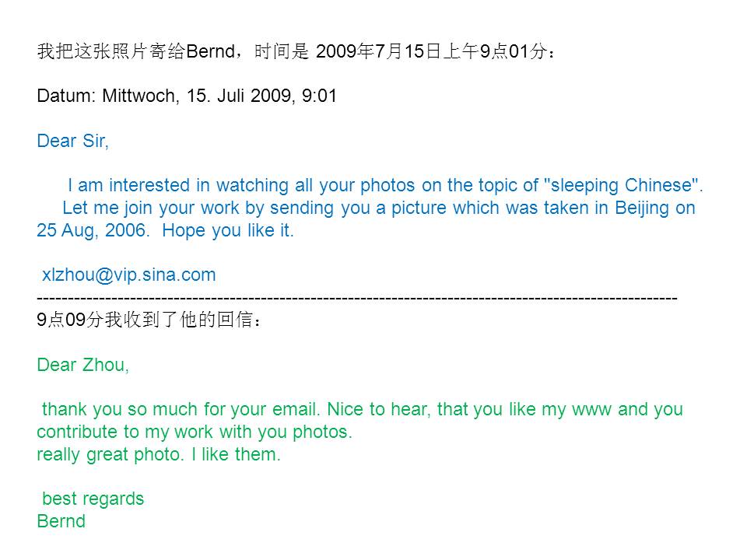Click the Chinese line starting '9点09分'
Screen dimensions: 747x560
149,320
